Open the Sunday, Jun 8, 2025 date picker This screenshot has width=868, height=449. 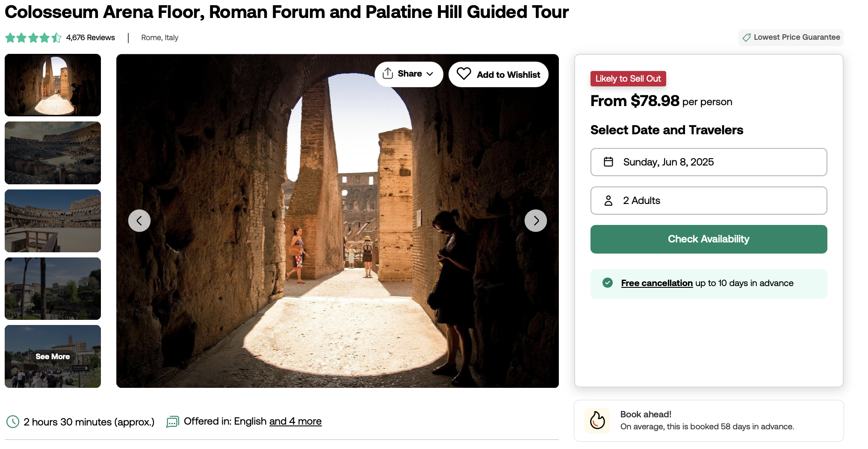[709, 162]
